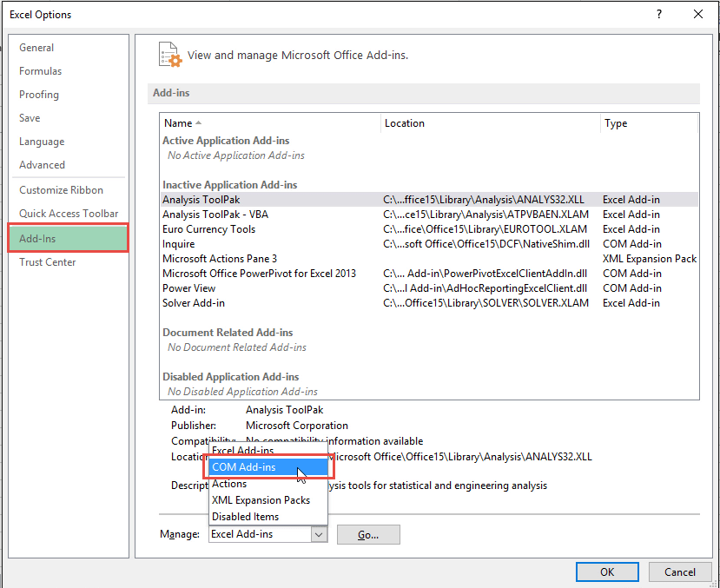Screen dimensions: 720x588
Task: Click the add-ins gear document icon
Action: coord(170,55)
